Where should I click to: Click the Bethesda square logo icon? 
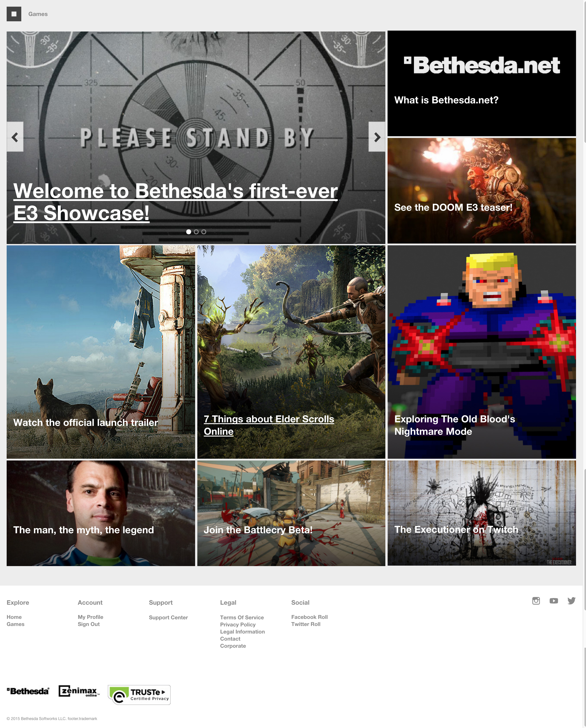[x=14, y=14]
